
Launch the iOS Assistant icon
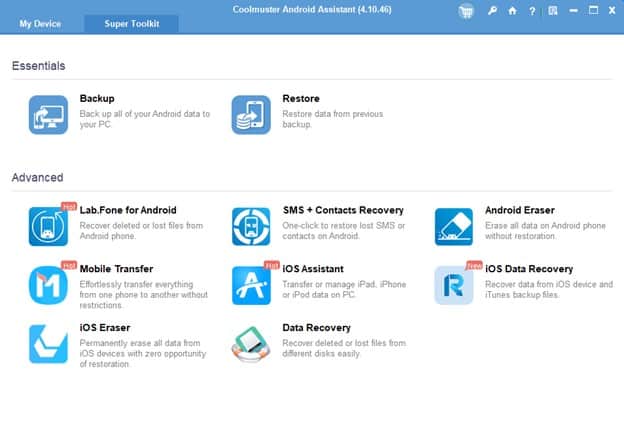click(251, 285)
